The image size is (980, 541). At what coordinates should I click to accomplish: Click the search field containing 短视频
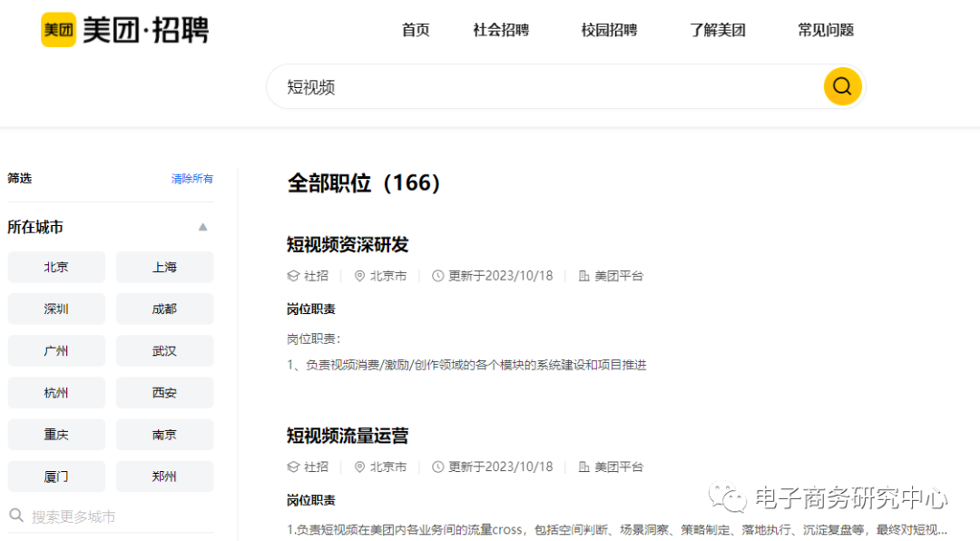[544, 87]
